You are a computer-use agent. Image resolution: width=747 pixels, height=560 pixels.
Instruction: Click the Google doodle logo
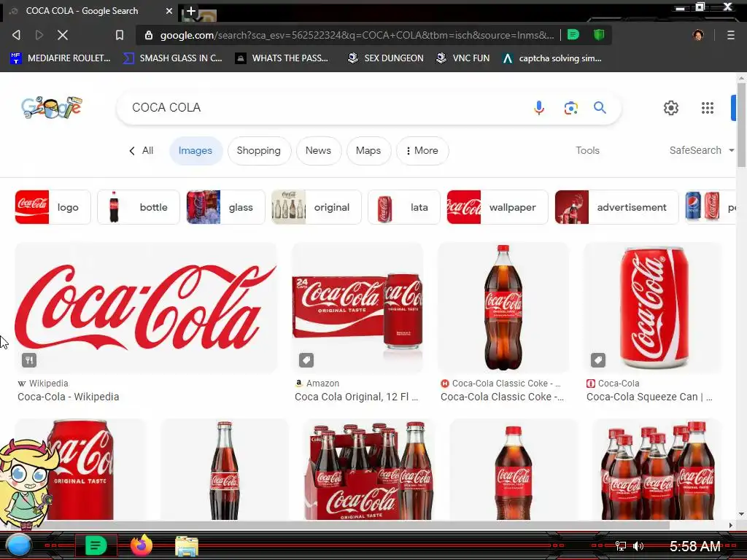(52, 108)
